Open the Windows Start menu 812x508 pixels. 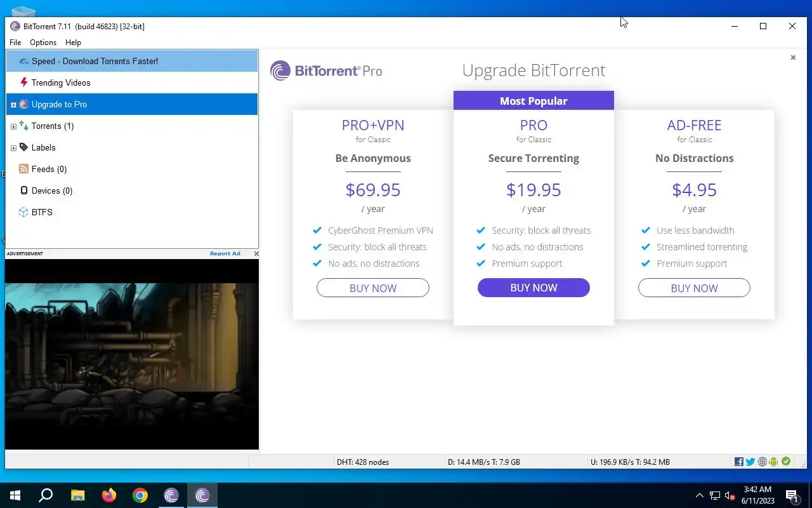(x=15, y=495)
